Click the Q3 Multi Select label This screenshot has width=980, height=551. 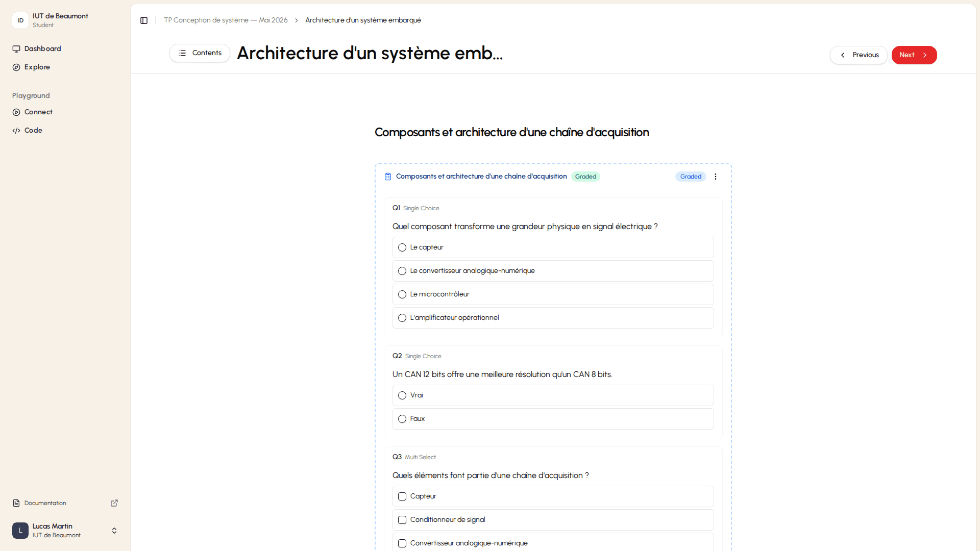click(x=420, y=457)
